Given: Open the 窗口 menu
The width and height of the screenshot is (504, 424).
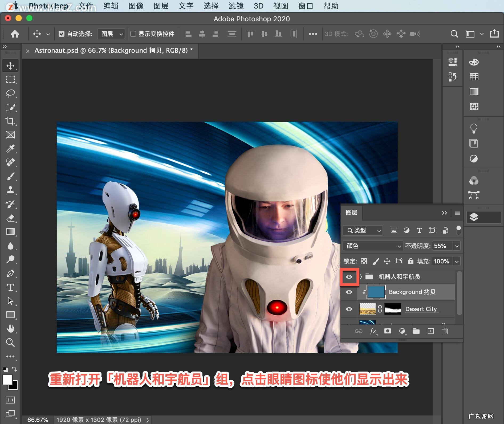Looking at the screenshot, I should pyautogui.click(x=305, y=6).
